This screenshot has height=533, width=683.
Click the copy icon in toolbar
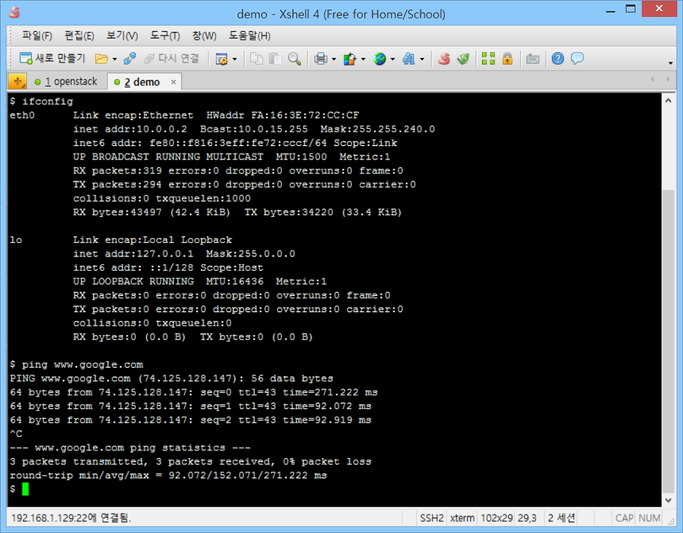point(256,59)
